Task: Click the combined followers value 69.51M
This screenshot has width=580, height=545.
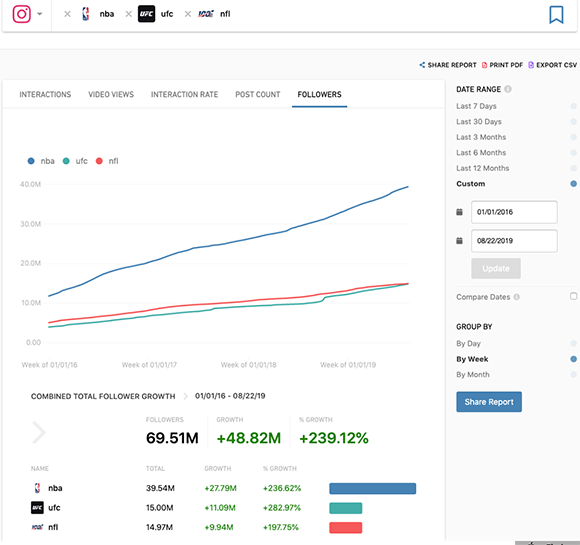Action: (x=172, y=438)
